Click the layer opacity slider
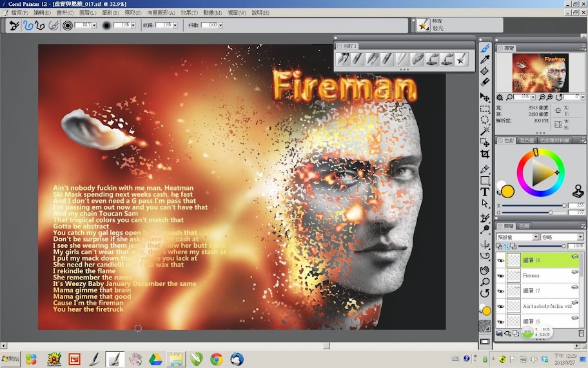 [542, 246]
